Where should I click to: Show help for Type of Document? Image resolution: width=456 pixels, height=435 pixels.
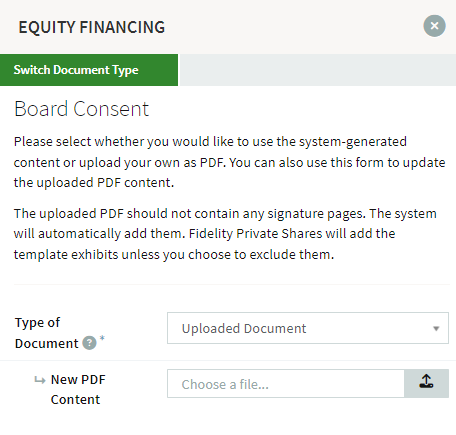click(89, 343)
